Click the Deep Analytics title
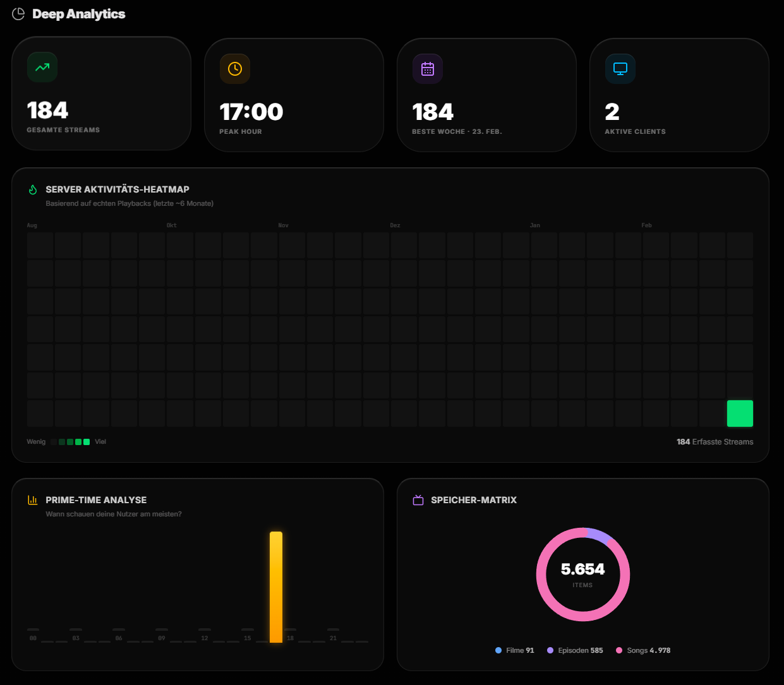This screenshot has width=784, height=685. click(x=79, y=14)
